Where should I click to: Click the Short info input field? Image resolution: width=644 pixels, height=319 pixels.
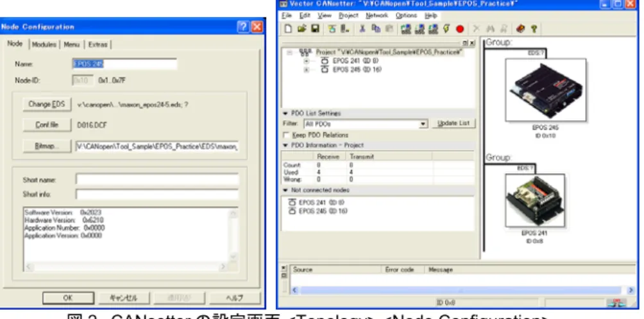click(x=157, y=194)
